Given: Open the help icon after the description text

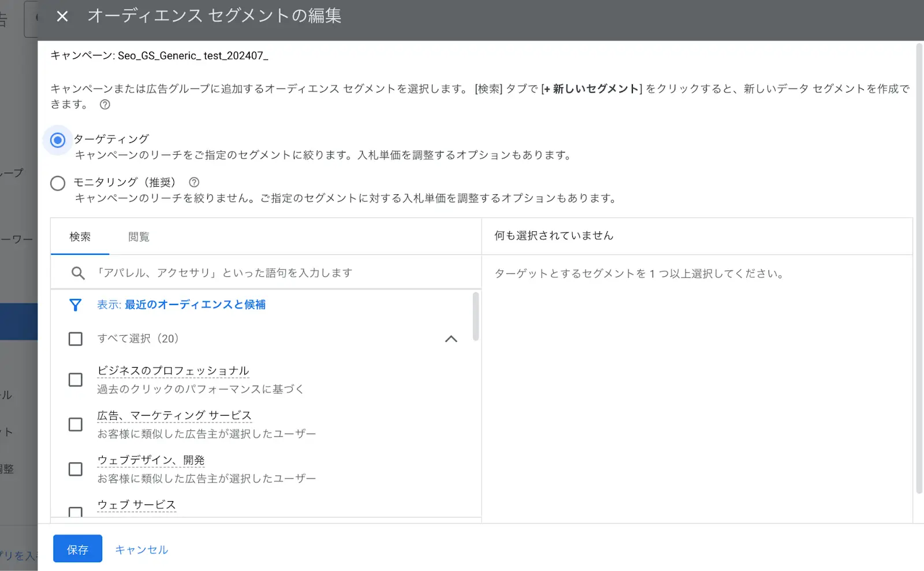Looking at the screenshot, I should (105, 105).
